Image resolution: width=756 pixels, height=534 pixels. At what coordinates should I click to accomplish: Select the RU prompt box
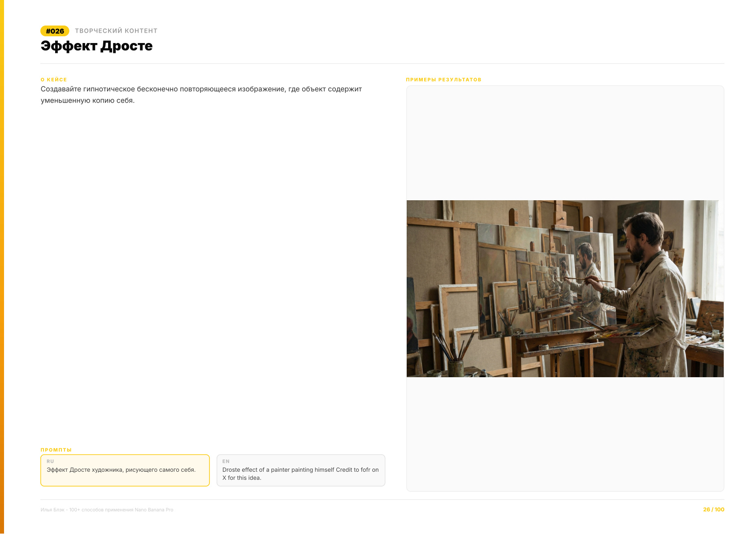click(x=125, y=470)
